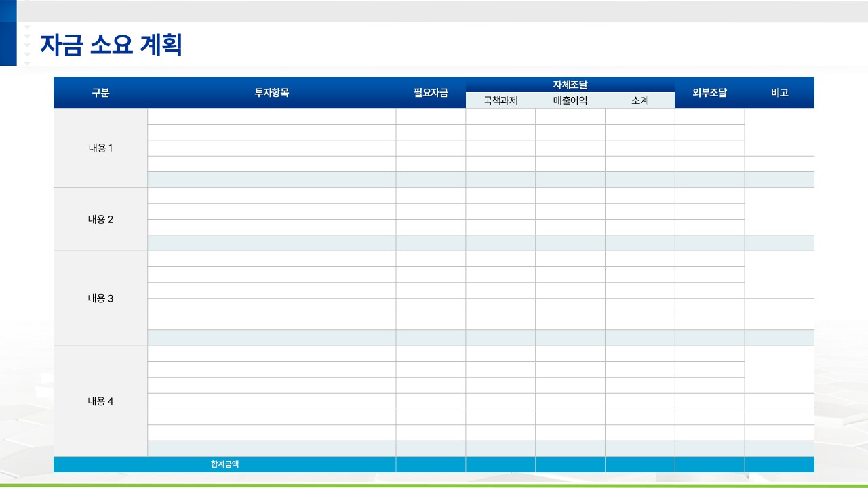Click the 내용 3 row label

100,298
